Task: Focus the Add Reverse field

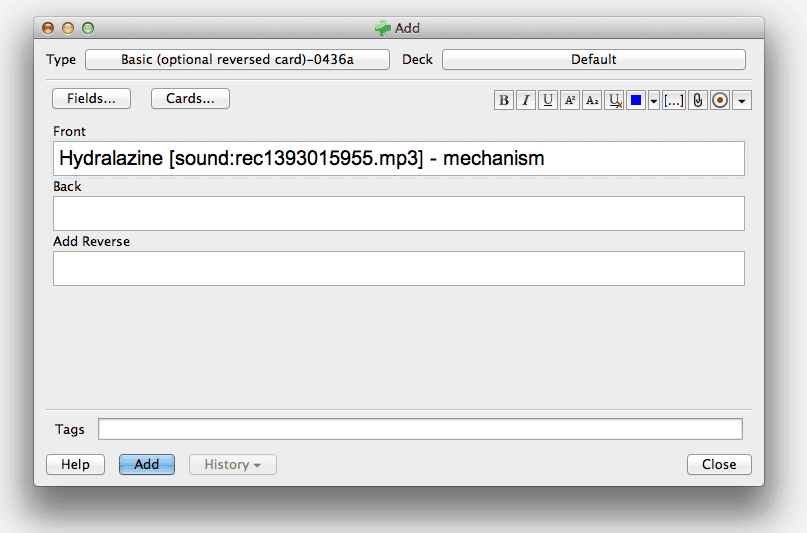Action: click(x=399, y=269)
